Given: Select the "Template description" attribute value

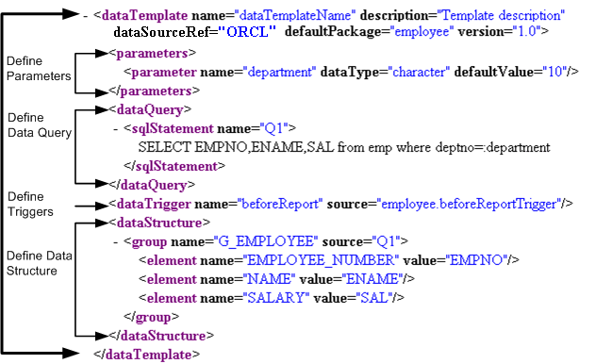Looking at the screenshot, I should click(x=501, y=16).
